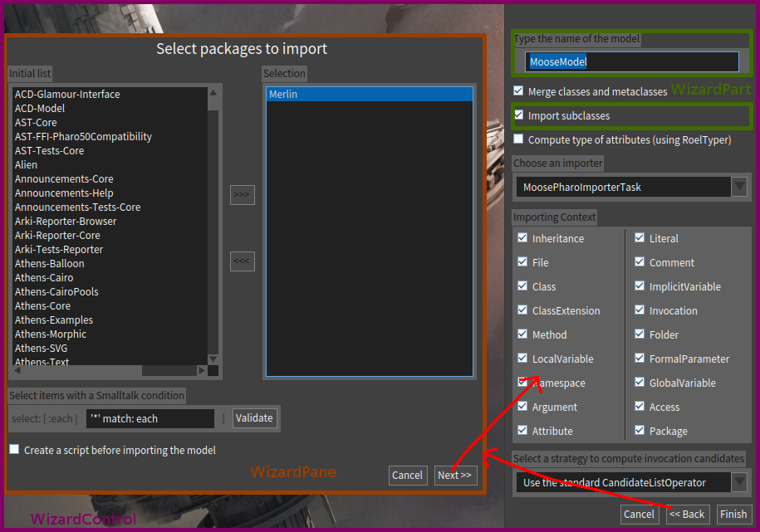
Task: Click the initial list scroll-down arrow
Action: tap(213, 359)
